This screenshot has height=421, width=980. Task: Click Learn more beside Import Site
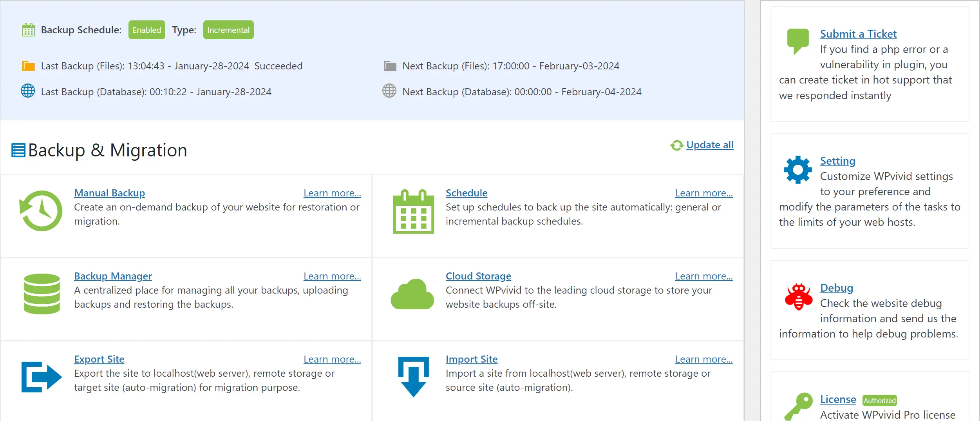[x=703, y=359]
